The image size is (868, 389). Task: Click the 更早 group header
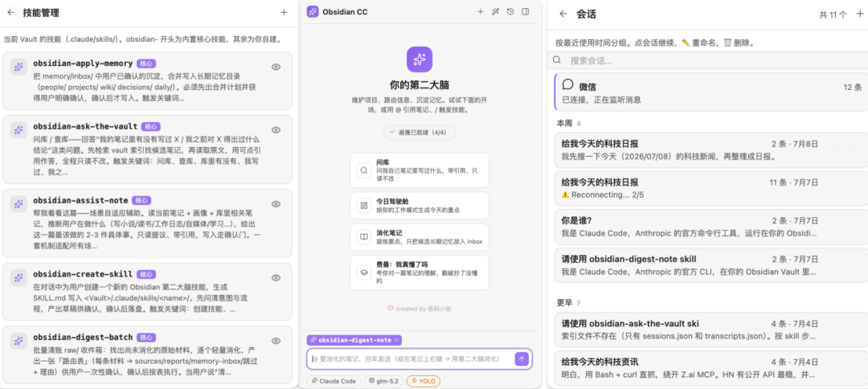click(x=568, y=303)
